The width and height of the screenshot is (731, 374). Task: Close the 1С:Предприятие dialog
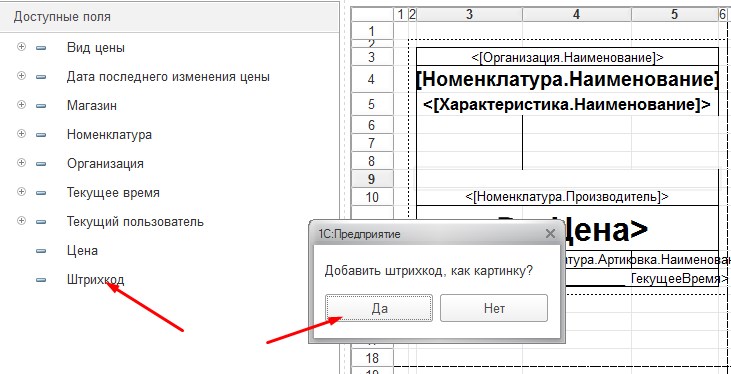[x=551, y=234]
